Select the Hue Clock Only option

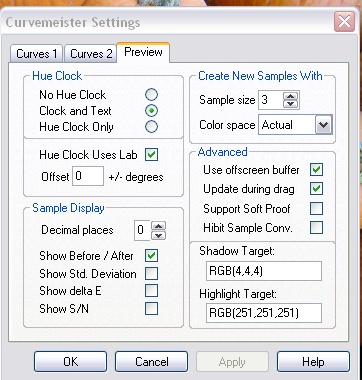152,127
